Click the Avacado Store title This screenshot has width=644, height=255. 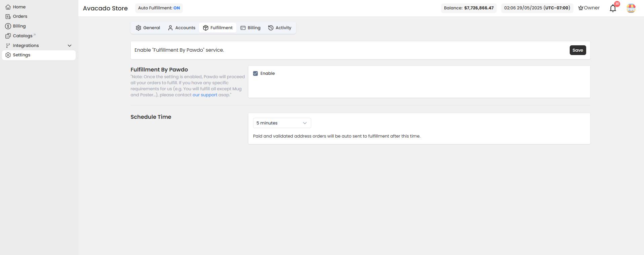coord(105,8)
